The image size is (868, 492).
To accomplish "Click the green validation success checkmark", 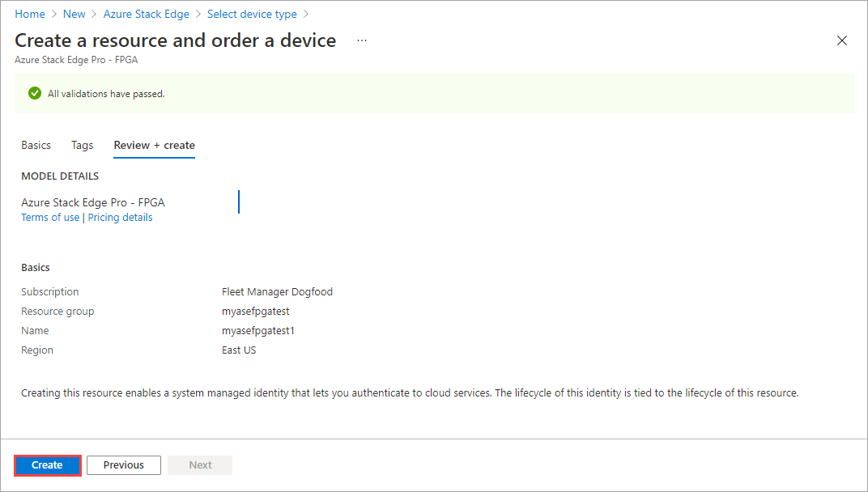I will 34,93.
